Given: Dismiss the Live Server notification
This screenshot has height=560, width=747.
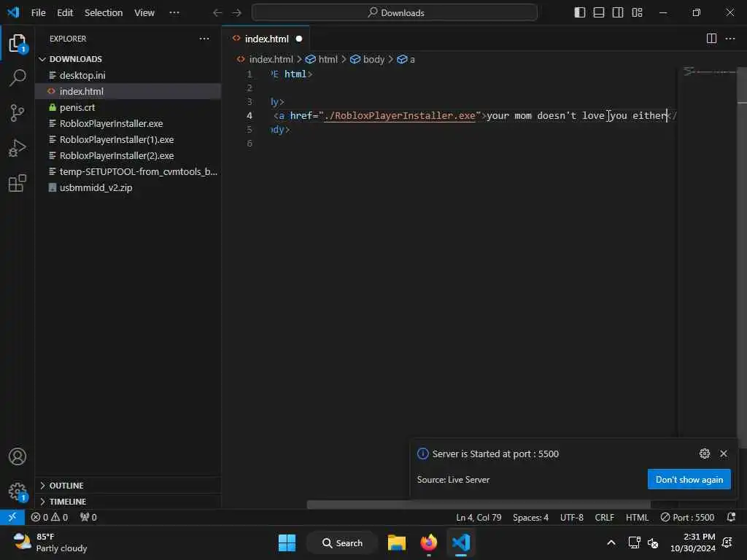Looking at the screenshot, I should 724,454.
